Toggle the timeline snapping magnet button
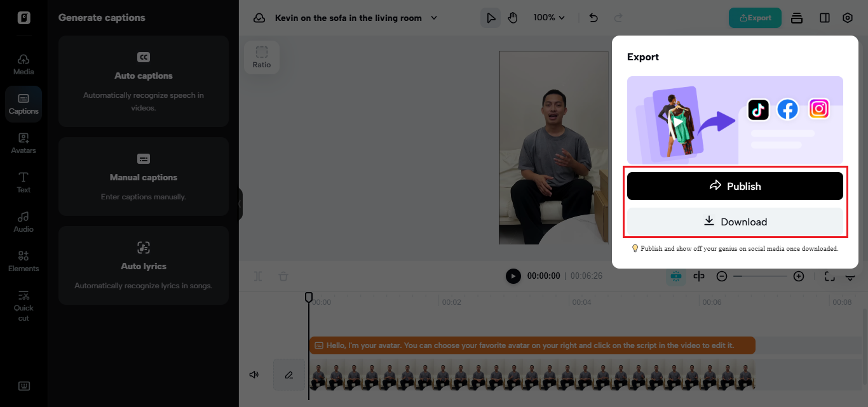The width and height of the screenshot is (868, 407). [x=675, y=276]
